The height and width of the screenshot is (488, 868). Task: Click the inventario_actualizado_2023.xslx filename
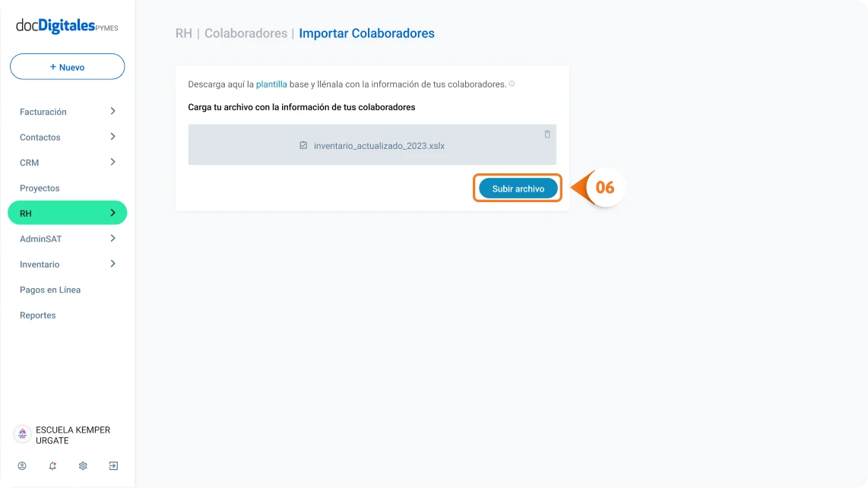pyautogui.click(x=379, y=146)
